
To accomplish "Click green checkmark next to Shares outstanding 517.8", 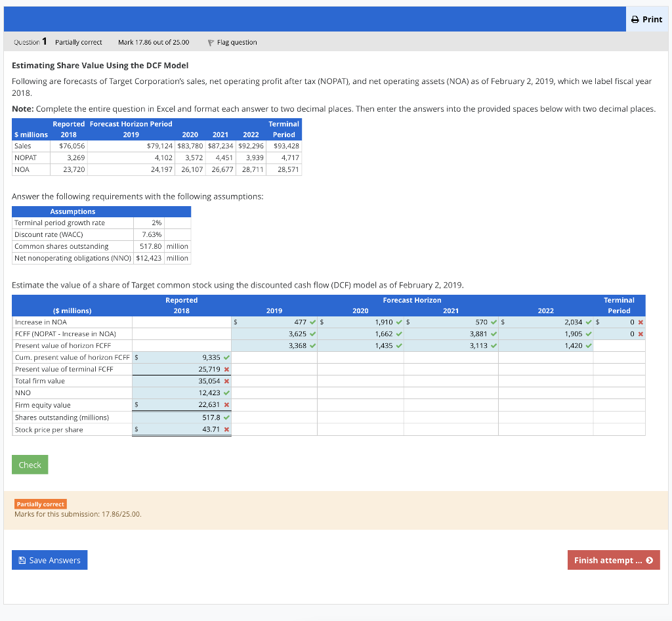I will coord(226,416).
